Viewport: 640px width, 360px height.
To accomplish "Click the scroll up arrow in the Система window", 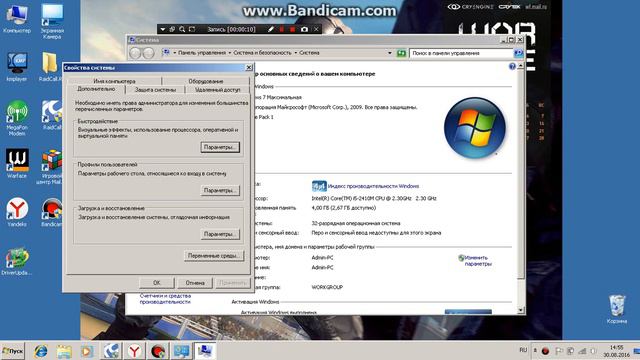I will point(520,66).
